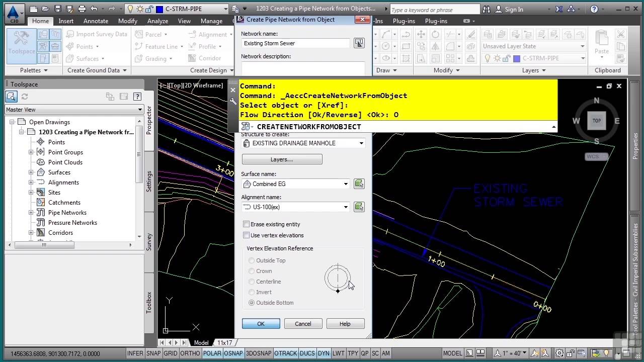Click the Help question mark icon in title bar

tap(594, 9)
